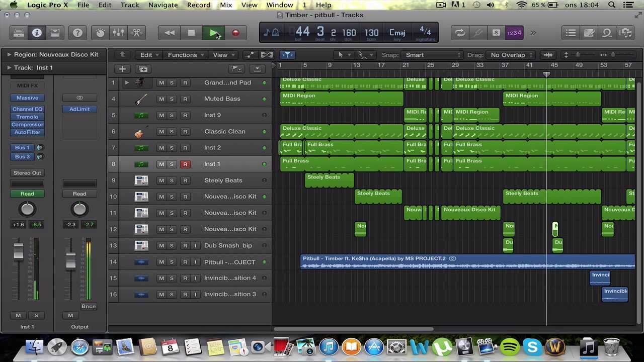The width and height of the screenshot is (644, 362).
Task: Open the Library panel
Action: (x=19, y=33)
